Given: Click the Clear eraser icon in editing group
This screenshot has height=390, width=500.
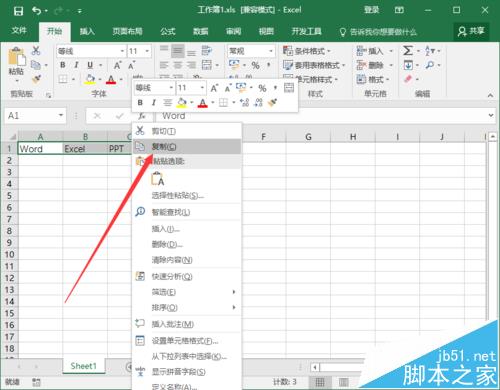Looking at the screenshot, I should pyautogui.click(x=408, y=79).
